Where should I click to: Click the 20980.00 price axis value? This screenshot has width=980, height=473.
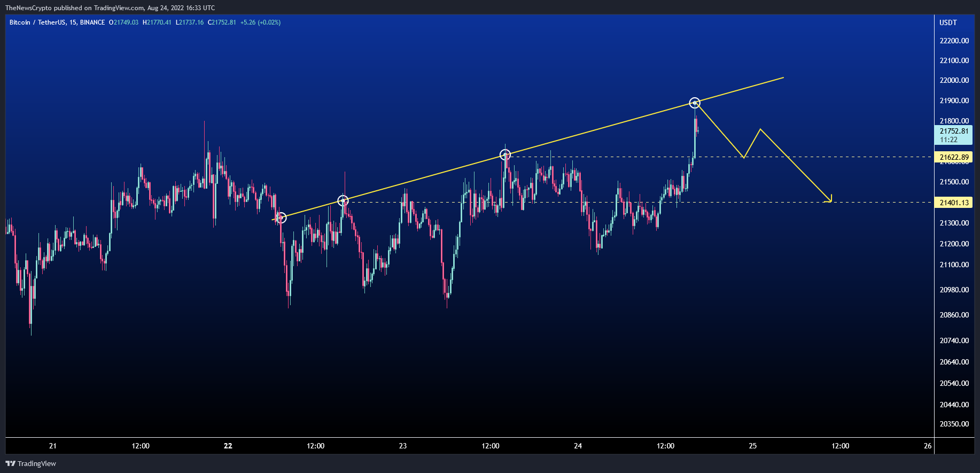(x=954, y=290)
